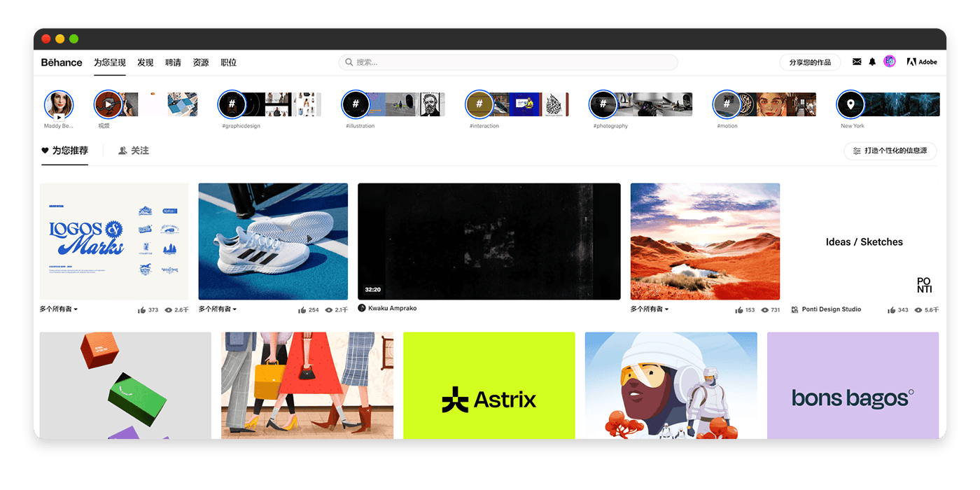980x490 pixels.
Task: Click the Behance logo
Action: (62, 62)
